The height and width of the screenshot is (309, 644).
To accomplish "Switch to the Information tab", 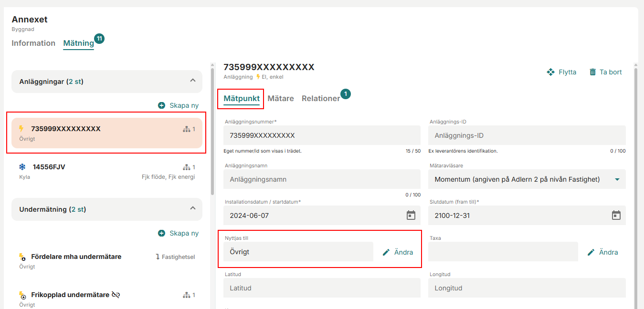I will click(33, 43).
